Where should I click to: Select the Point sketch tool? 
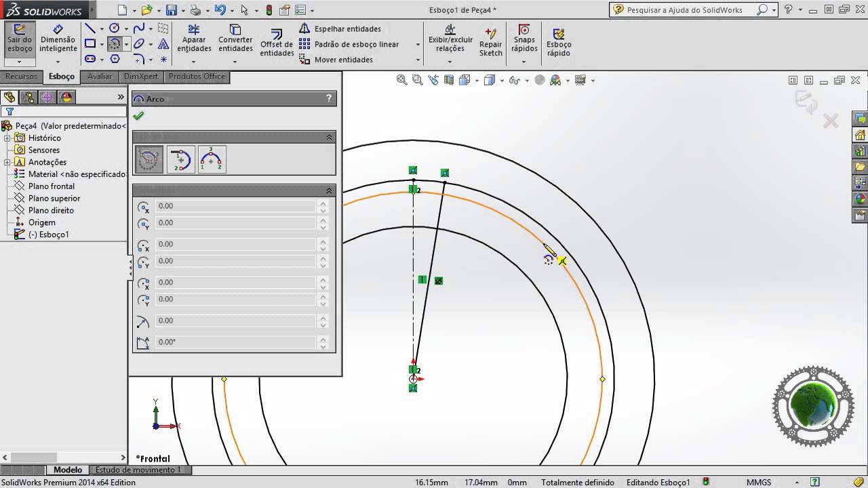pos(163,59)
